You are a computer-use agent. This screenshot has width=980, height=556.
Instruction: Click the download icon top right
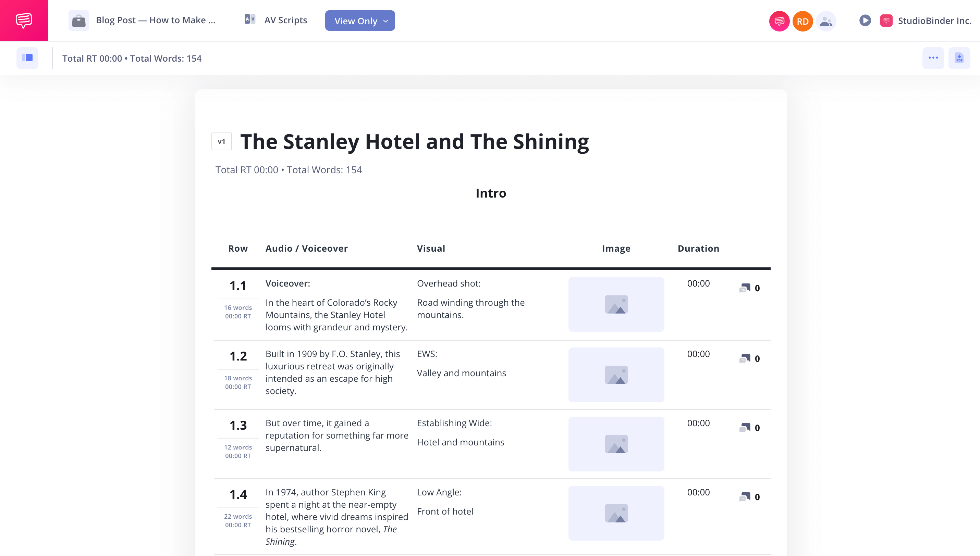[x=959, y=59]
